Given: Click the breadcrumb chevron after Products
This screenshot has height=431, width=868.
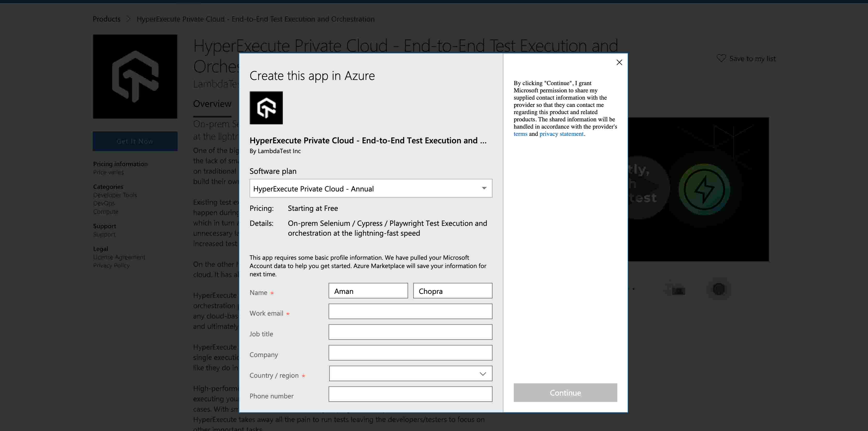Looking at the screenshot, I should (128, 19).
